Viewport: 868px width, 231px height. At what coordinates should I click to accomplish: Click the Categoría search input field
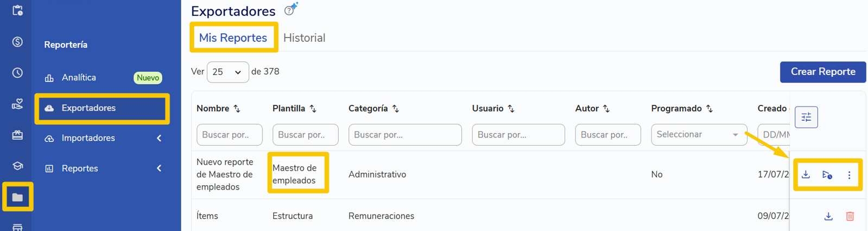click(405, 134)
